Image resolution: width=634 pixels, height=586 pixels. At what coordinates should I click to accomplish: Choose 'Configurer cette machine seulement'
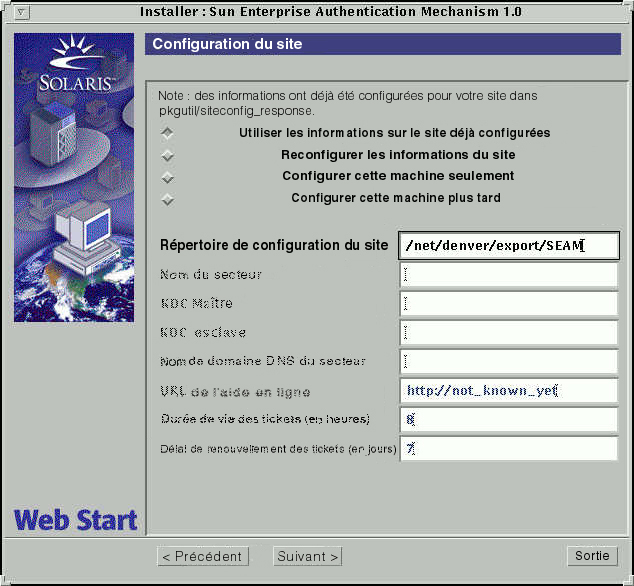pos(167,178)
